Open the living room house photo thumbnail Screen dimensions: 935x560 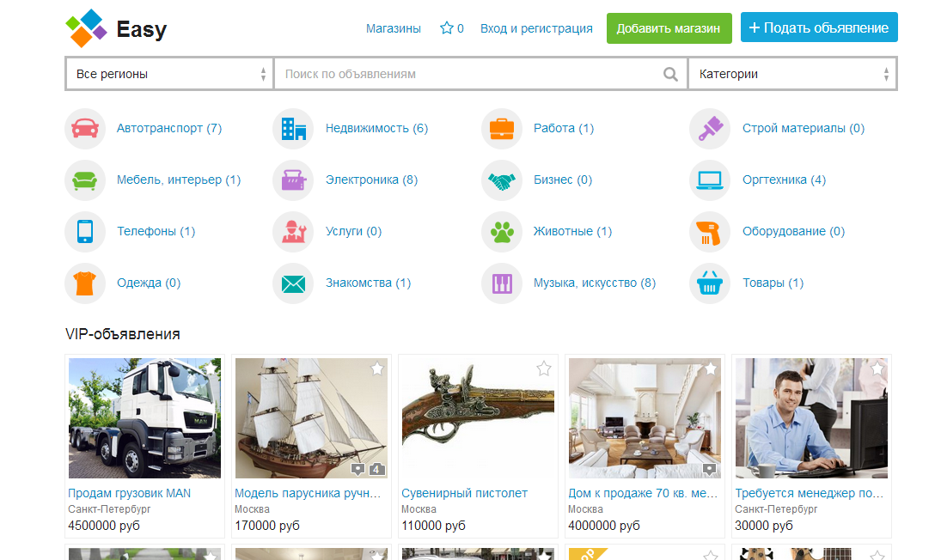point(645,418)
